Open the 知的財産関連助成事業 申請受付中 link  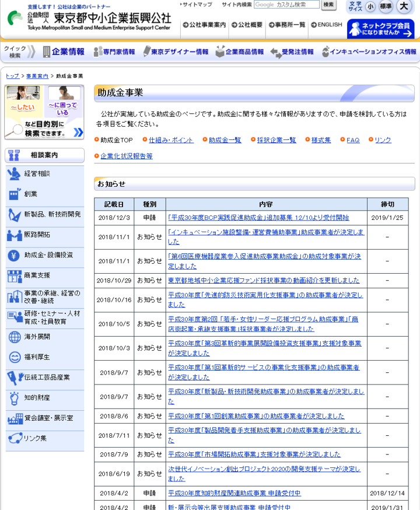click(x=235, y=493)
